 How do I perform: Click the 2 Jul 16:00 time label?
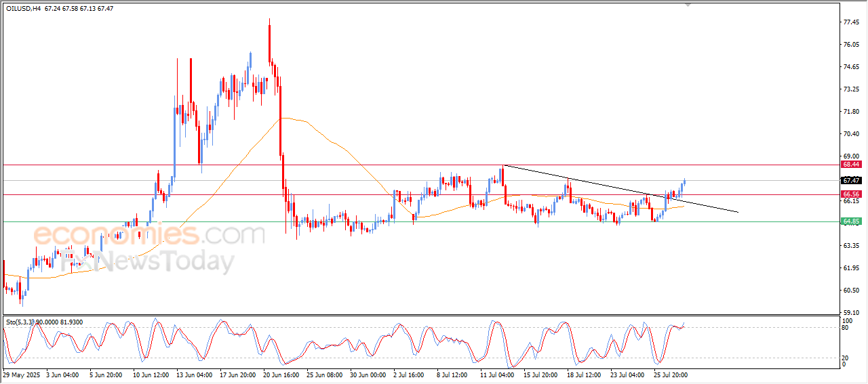pyautogui.click(x=409, y=375)
